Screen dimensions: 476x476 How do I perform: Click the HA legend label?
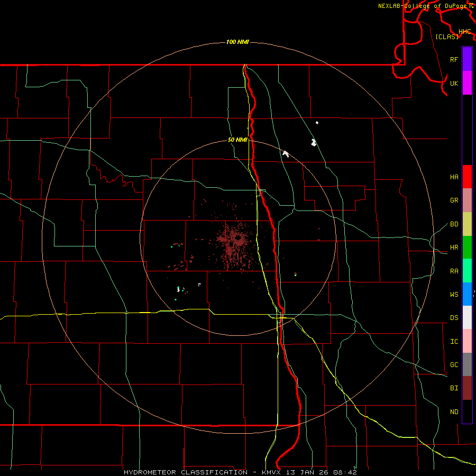pos(454,177)
